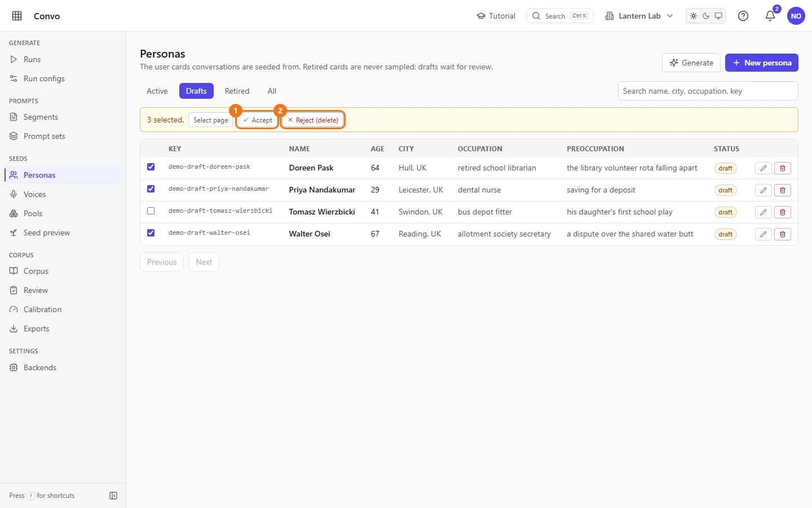This screenshot has height=508, width=812.
Task: Switch to the Drafts tab
Action: 196,91
